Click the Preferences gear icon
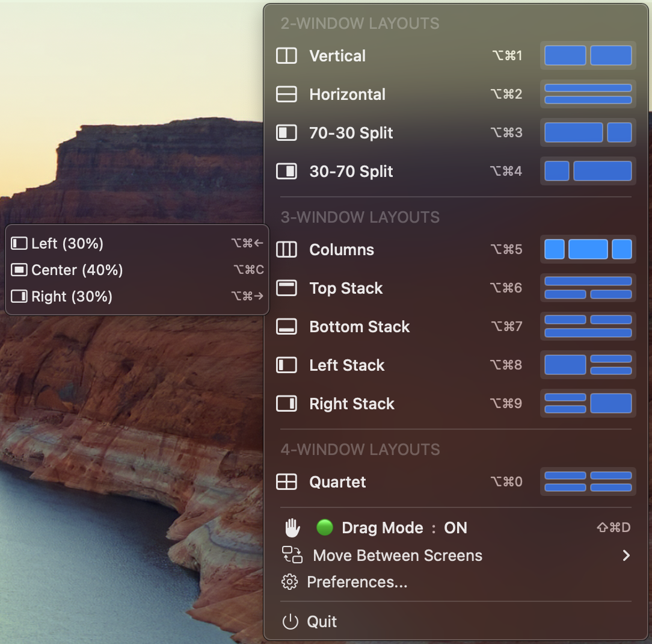652x644 pixels. click(290, 581)
